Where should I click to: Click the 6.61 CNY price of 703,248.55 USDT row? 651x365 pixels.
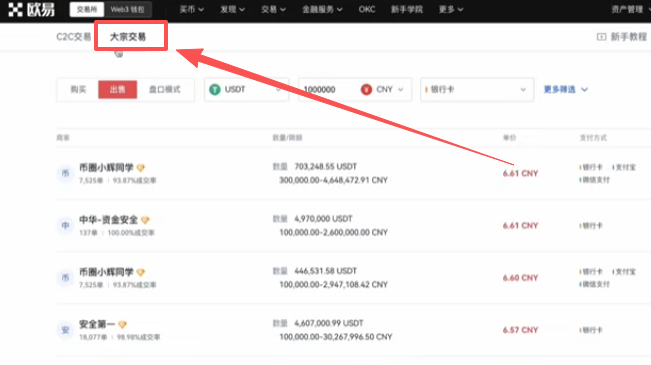[520, 173]
